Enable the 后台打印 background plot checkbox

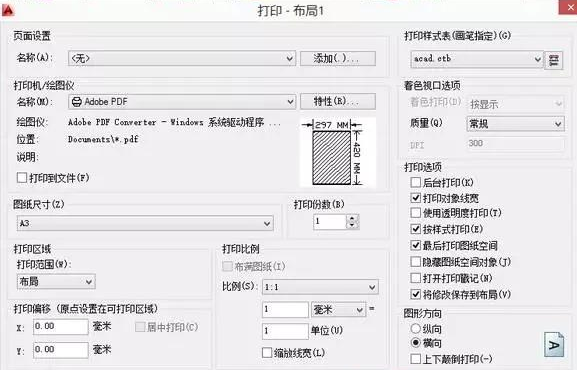[415, 182]
